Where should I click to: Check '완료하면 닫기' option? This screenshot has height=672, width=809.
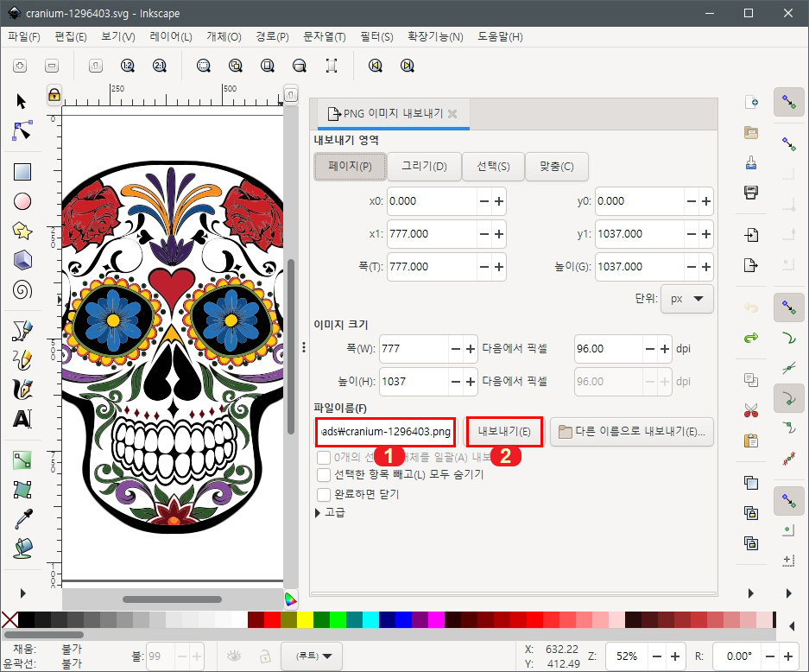[324, 494]
